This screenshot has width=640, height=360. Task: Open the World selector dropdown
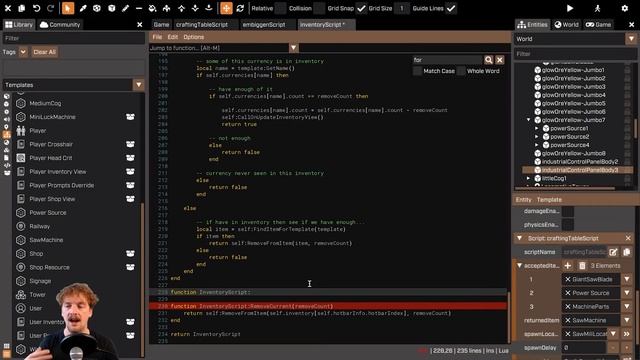631,39
